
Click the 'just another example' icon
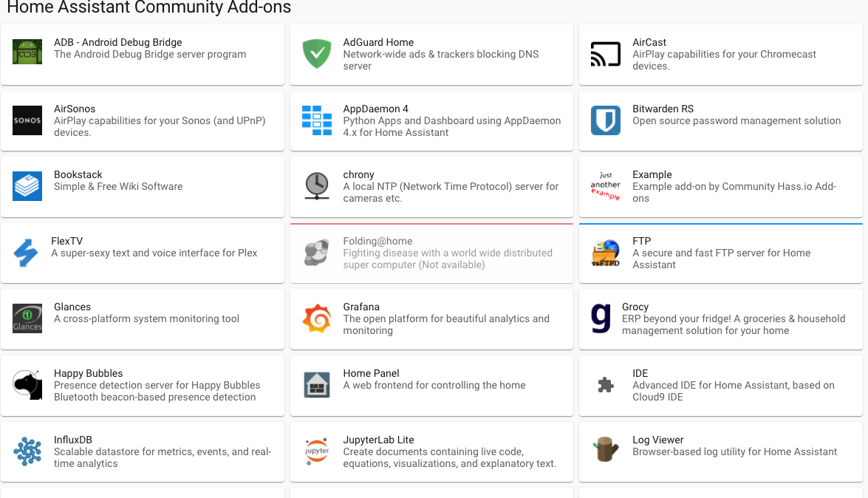pyautogui.click(x=606, y=185)
